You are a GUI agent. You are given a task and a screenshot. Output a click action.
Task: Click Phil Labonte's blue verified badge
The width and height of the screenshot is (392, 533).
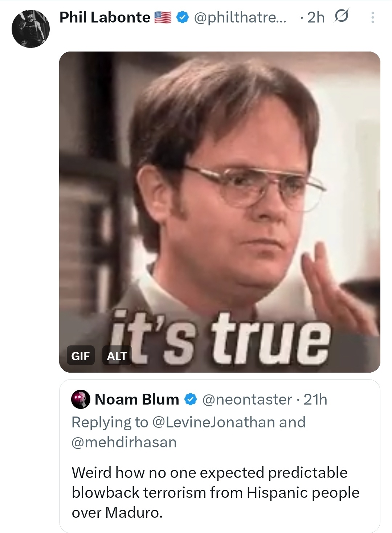182,17
